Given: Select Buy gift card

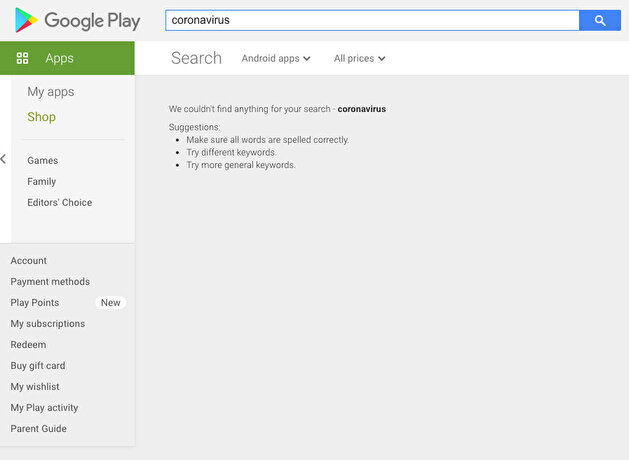Looking at the screenshot, I should coord(38,366).
